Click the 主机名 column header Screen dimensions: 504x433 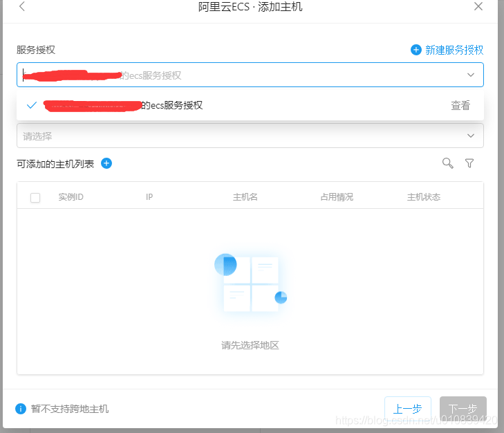coord(245,197)
